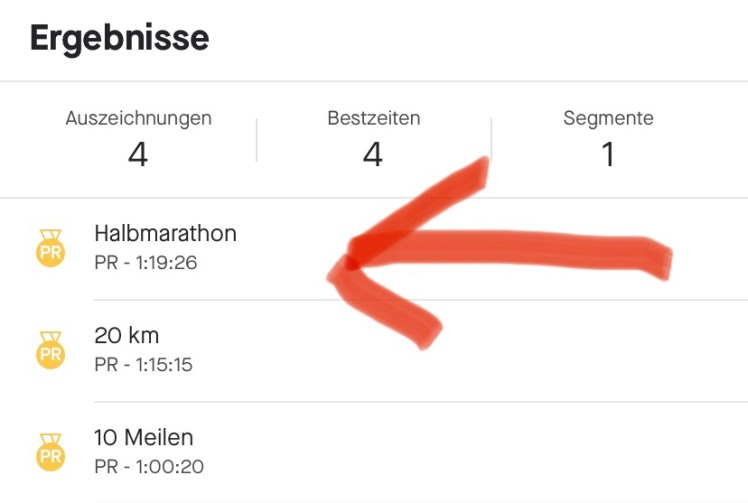
Task: Click the 20 km time PR - 1:15:15
Action: pos(143,365)
